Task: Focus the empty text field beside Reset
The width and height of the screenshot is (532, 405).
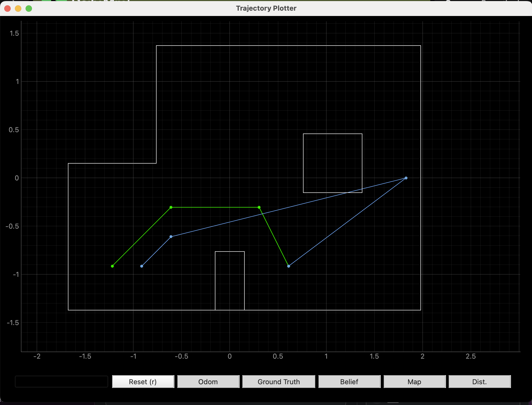Action: [62, 382]
